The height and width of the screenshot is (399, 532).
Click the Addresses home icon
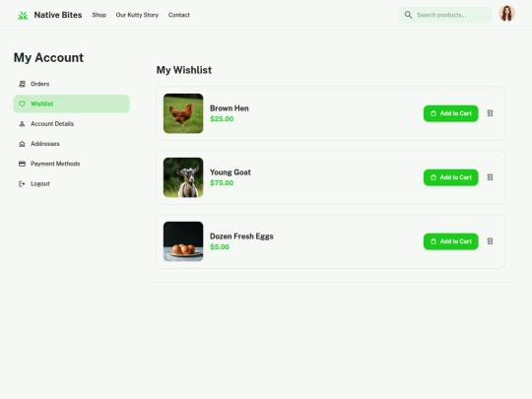coord(22,144)
